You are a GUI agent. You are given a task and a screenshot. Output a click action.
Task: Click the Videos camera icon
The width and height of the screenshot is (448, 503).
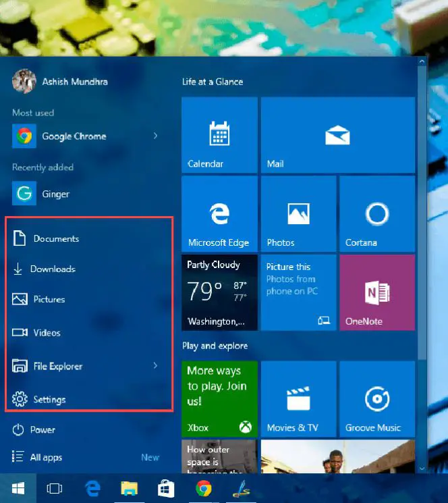pos(20,332)
